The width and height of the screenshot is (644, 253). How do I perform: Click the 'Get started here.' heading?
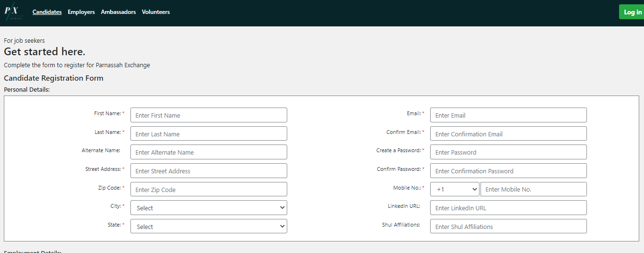45,52
